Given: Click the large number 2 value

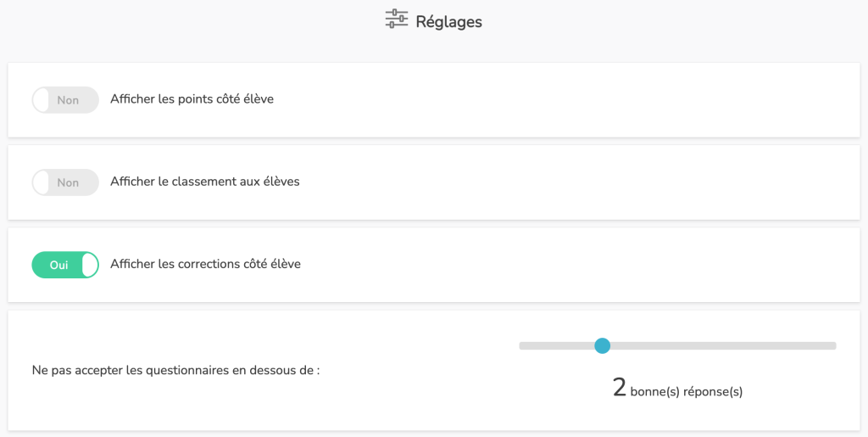Looking at the screenshot, I should [620, 388].
